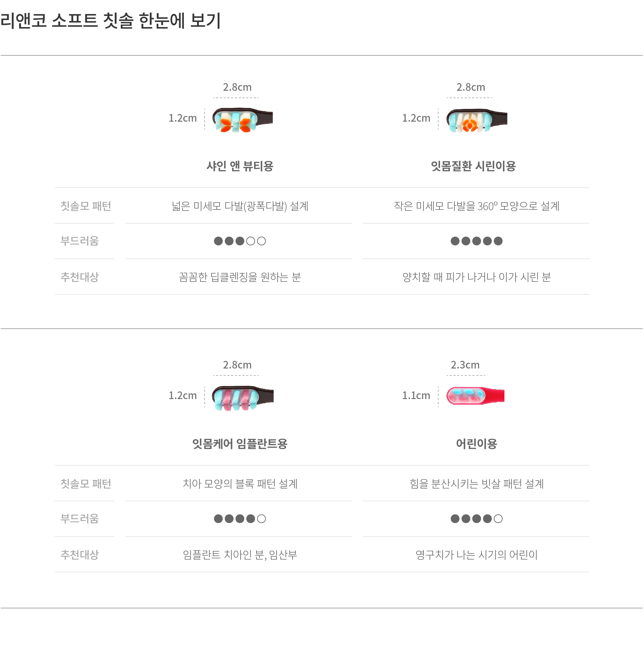Click the 영구치가 나는 시기의 어린이 recommendation text
This screenshot has height=658, width=644.
click(x=476, y=554)
